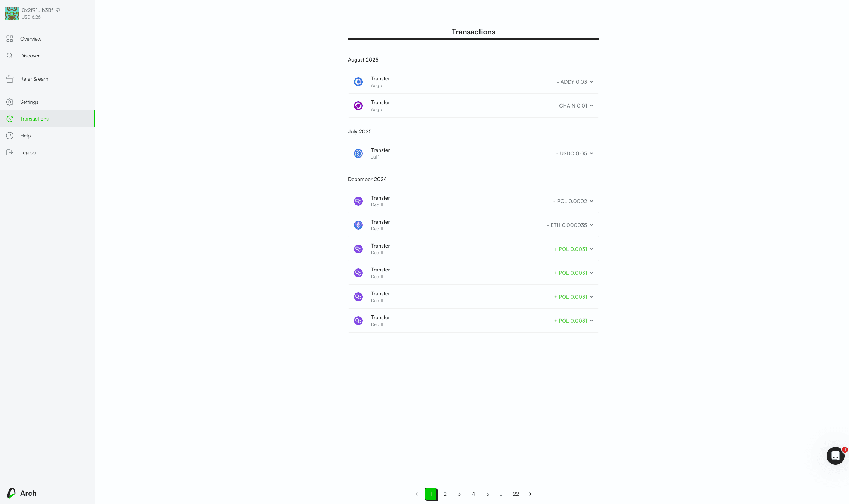Click the Log out icon
Image resolution: width=849 pixels, height=504 pixels.
[x=10, y=152]
